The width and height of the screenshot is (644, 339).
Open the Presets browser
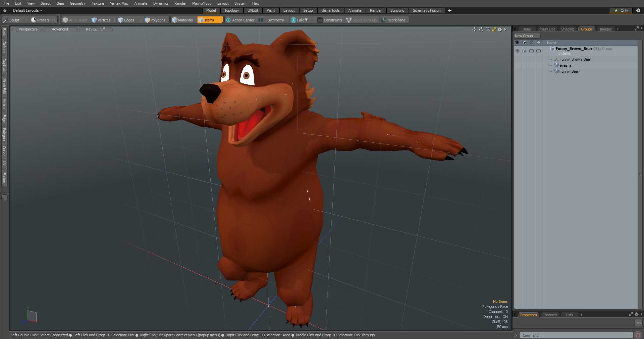(43, 20)
